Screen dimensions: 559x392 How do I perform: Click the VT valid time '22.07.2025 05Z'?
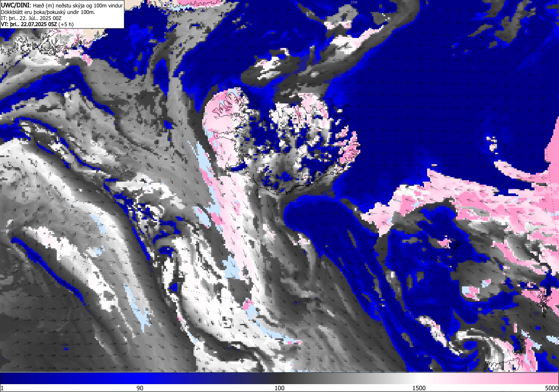coord(39,24)
